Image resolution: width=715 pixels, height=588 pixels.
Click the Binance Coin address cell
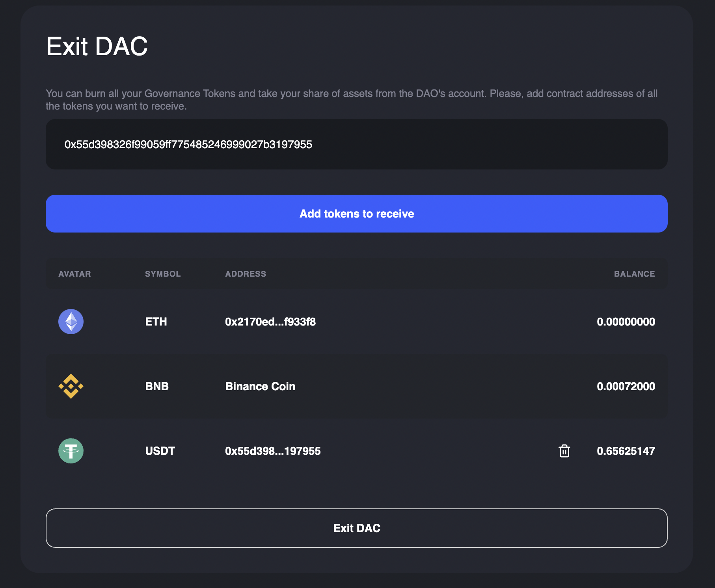pyautogui.click(x=260, y=386)
